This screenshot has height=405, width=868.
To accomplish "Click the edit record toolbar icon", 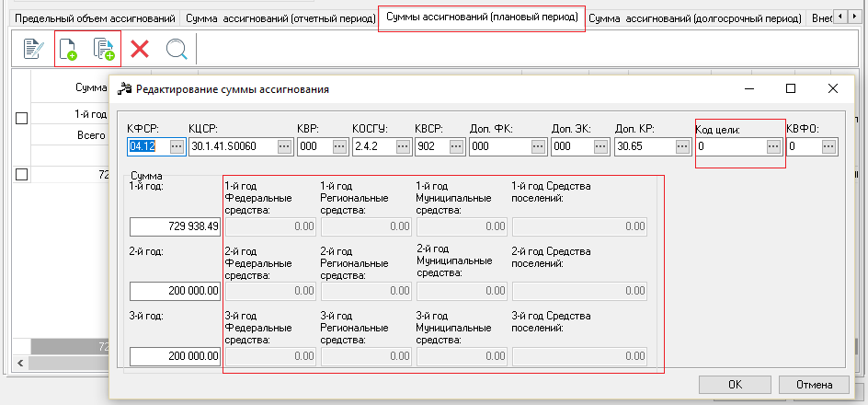I will point(34,49).
